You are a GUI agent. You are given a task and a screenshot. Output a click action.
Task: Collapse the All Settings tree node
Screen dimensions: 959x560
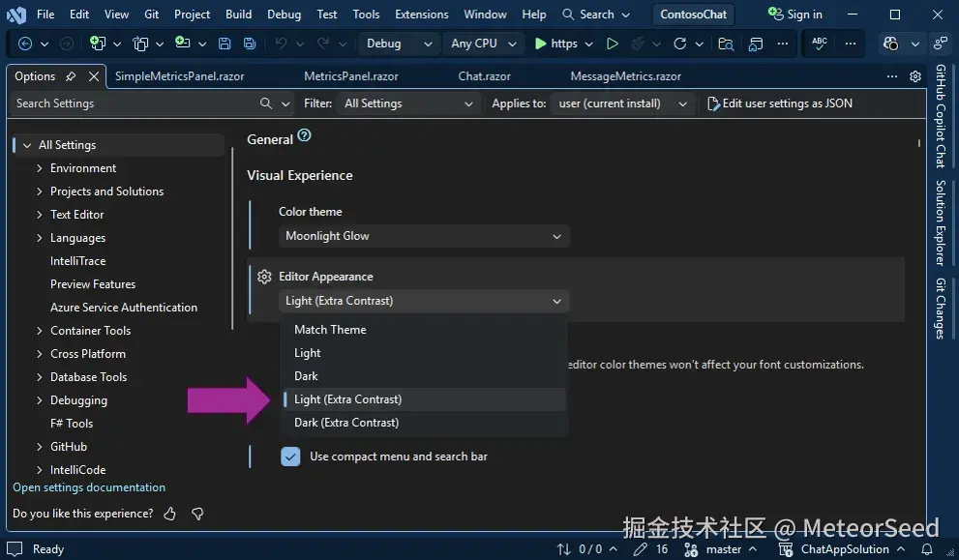27,145
